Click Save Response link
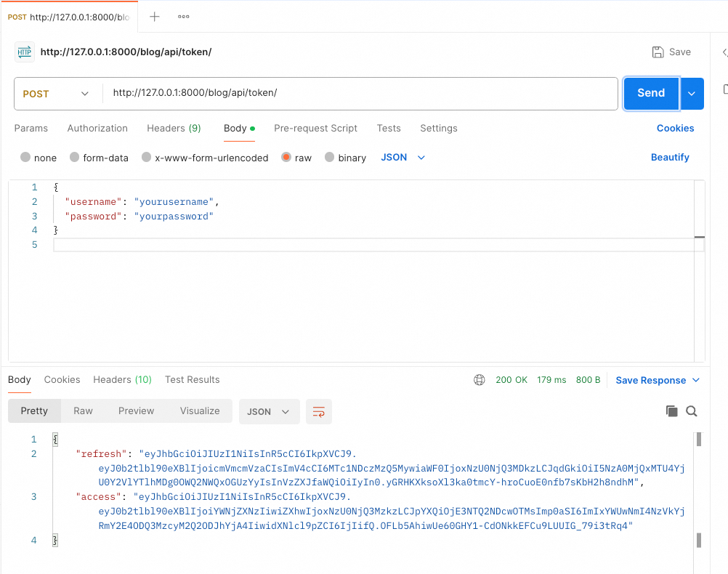Image resolution: width=728 pixels, height=574 pixels. [x=650, y=380]
